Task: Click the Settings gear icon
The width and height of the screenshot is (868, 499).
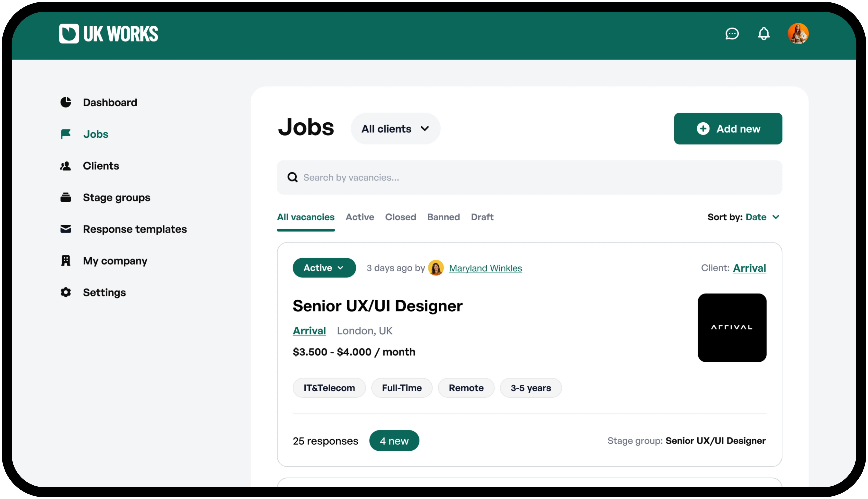Action: tap(66, 292)
